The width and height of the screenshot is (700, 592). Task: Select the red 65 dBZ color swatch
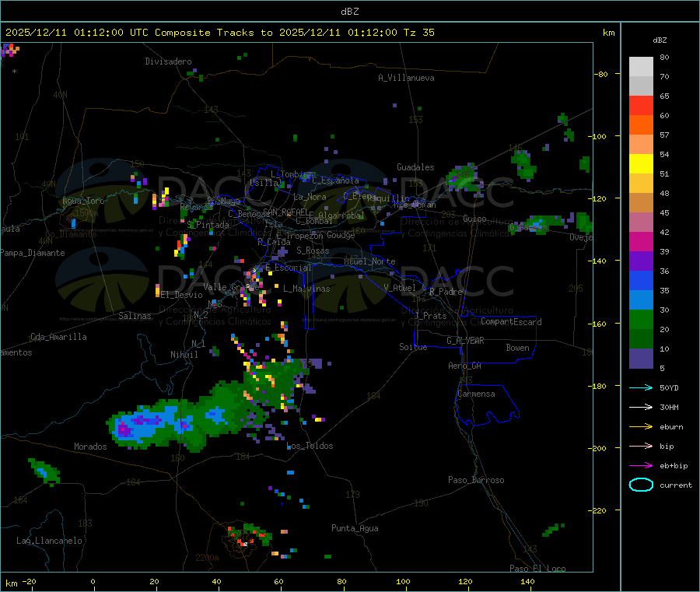(x=641, y=105)
